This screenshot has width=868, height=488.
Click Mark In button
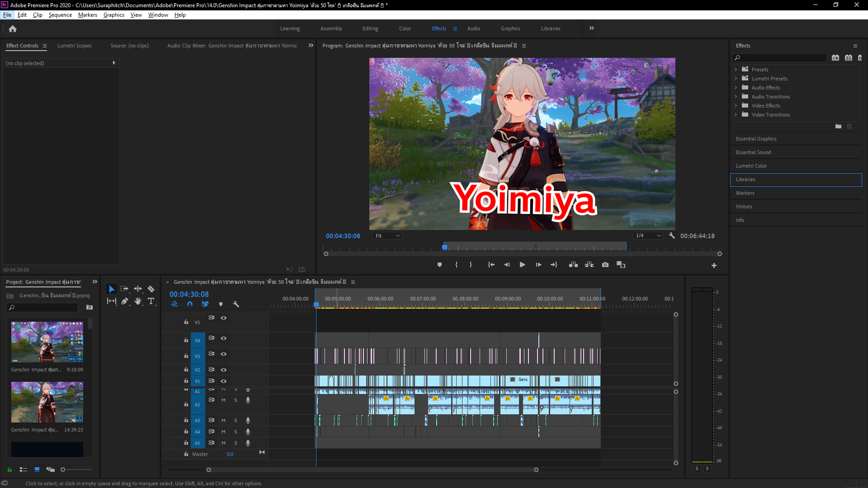(456, 265)
